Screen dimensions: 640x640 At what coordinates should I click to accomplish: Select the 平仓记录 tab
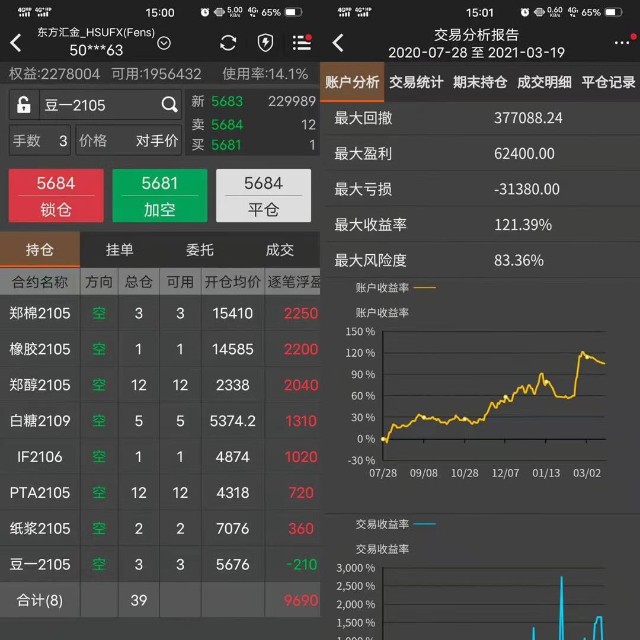[x=608, y=82]
